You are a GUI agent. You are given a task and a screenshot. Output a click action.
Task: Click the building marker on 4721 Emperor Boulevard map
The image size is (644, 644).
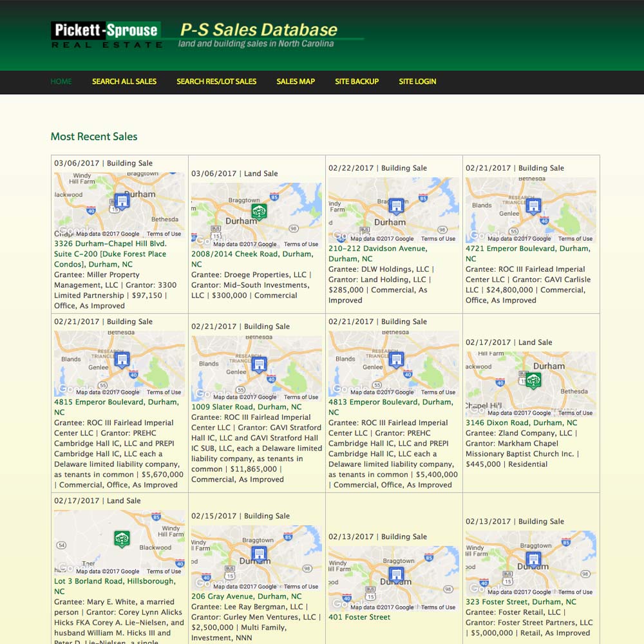pos(532,206)
